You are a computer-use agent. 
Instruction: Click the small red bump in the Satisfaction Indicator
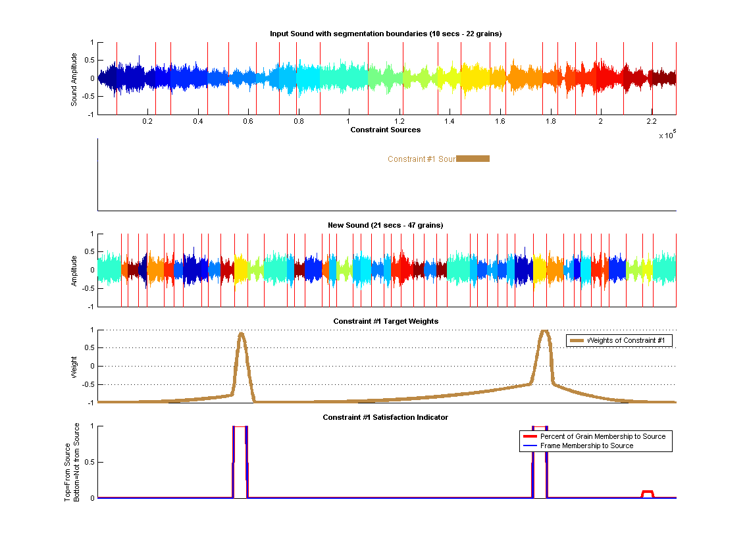click(648, 492)
